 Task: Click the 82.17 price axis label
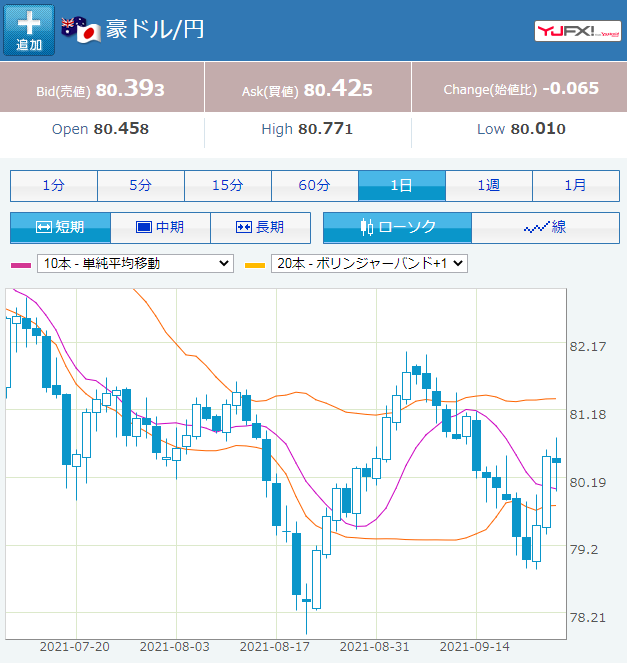(x=588, y=347)
